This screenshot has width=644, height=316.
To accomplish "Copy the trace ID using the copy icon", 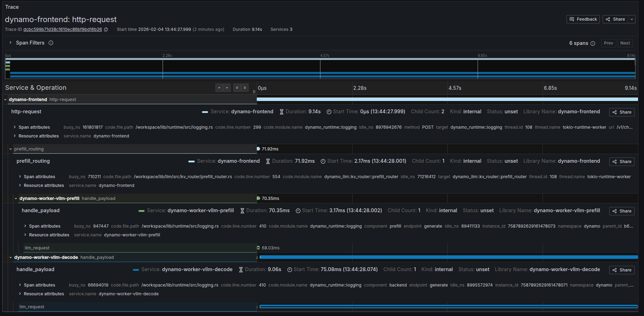I will pyautogui.click(x=106, y=30).
